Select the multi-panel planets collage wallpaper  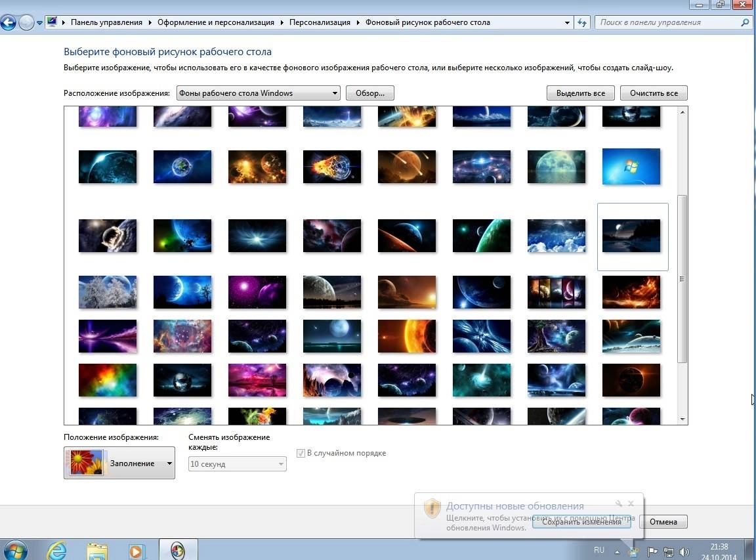556,292
